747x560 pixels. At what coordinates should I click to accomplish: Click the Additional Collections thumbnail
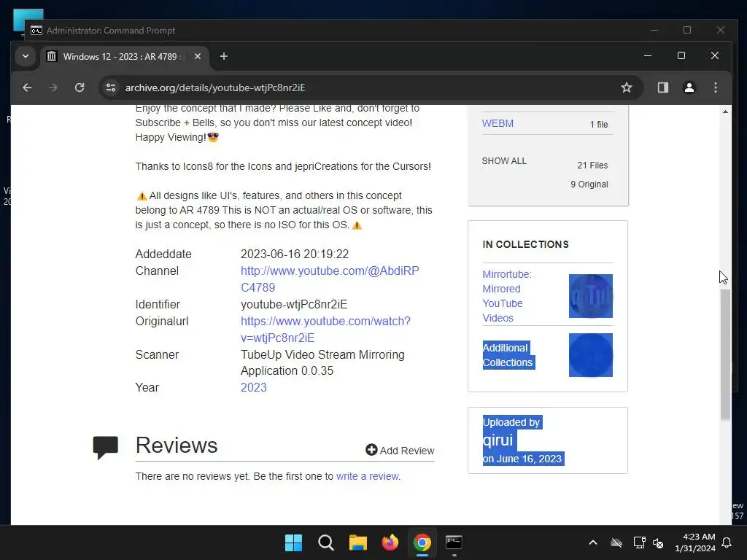(x=590, y=355)
